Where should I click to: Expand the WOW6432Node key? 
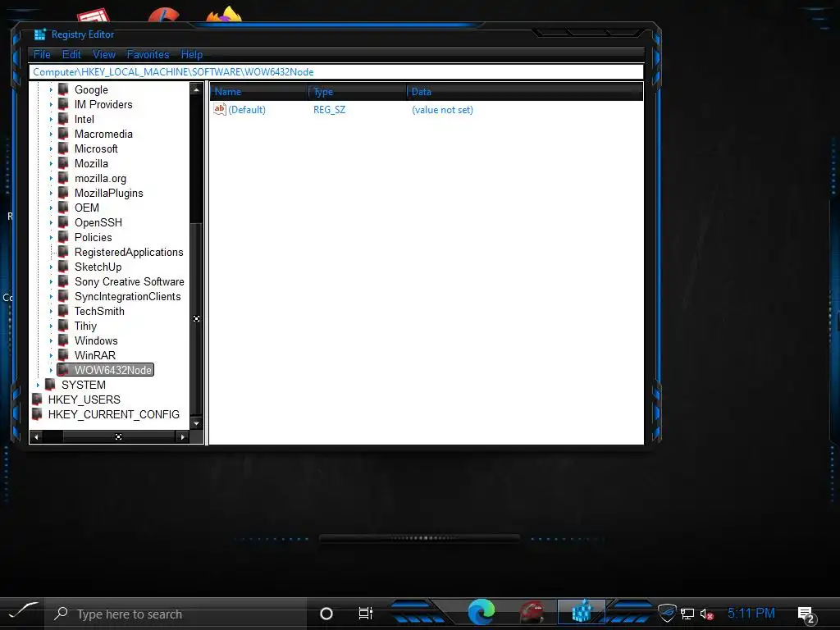click(51, 370)
